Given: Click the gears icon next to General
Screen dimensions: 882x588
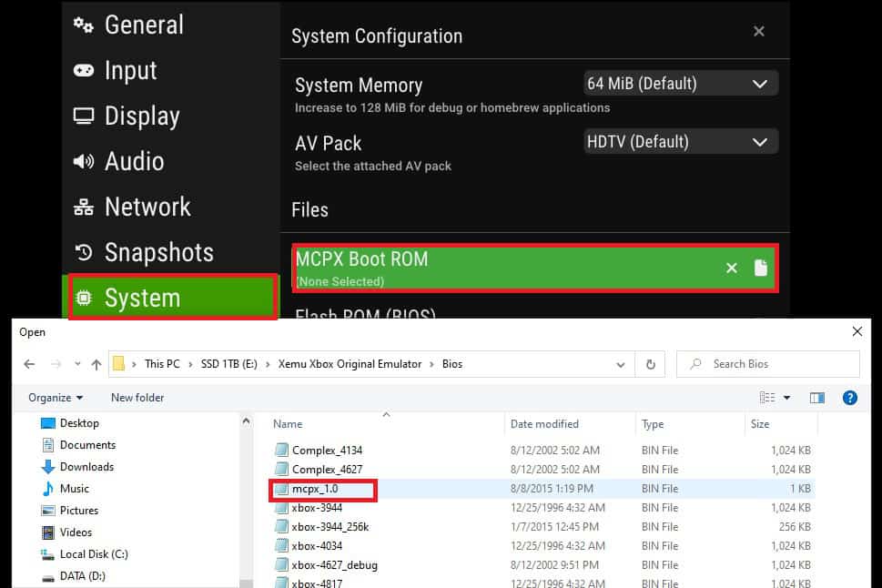Looking at the screenshot, I should coord(83,25).
